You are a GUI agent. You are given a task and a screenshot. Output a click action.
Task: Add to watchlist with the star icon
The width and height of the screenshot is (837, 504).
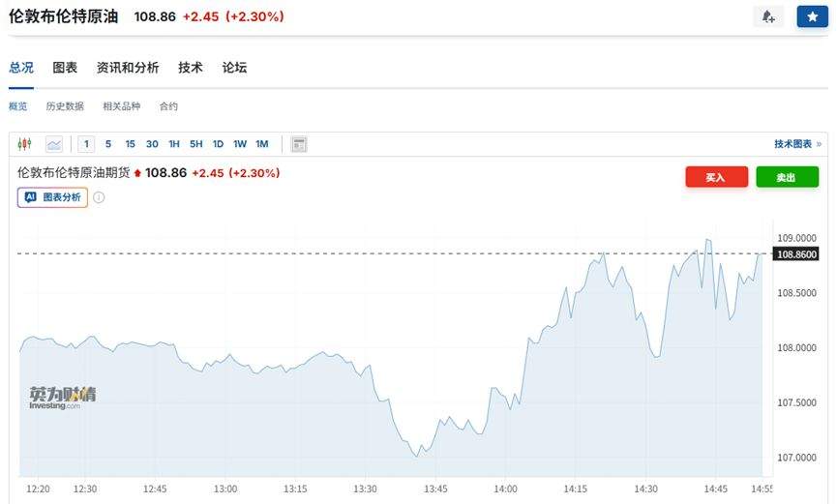[x=812, y=16]
